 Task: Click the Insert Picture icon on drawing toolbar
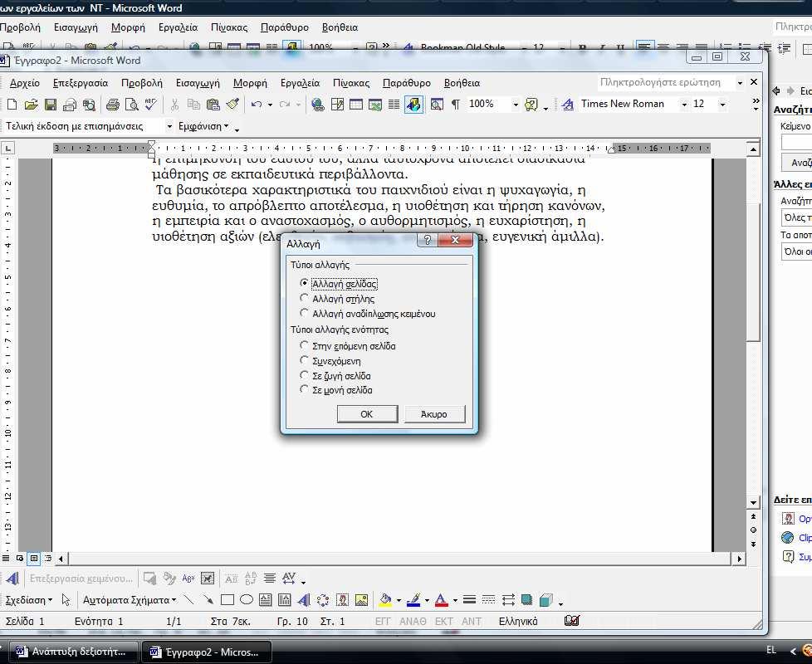coord(361,600)
